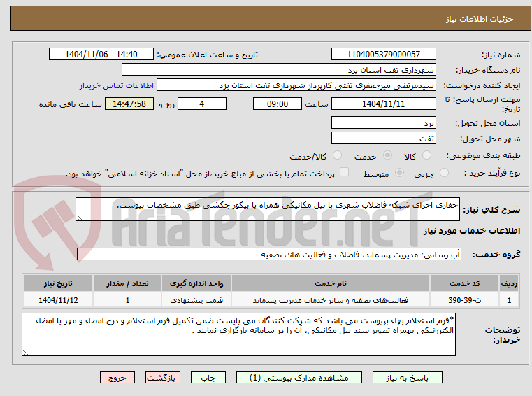The height and width of the screenshot is (396, 532).
Task: Click the شهر محل تحویل field تفت
Action: point(383,139)
